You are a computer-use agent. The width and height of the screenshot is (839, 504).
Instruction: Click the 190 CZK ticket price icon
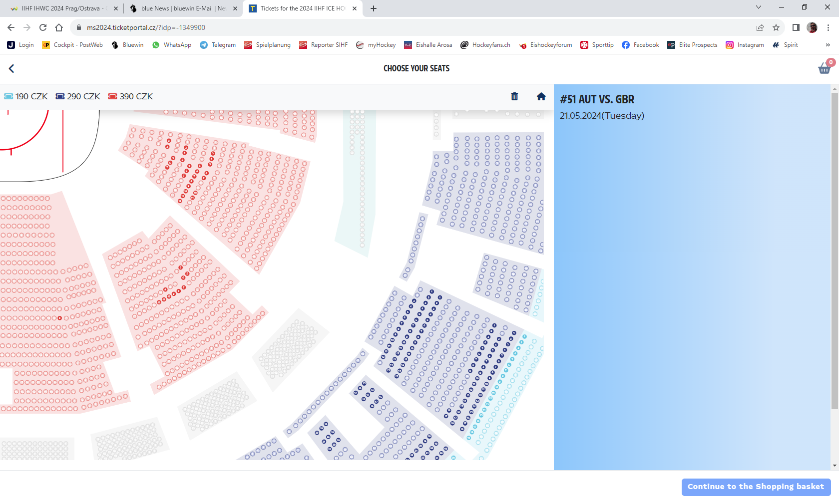pos(8,96)
